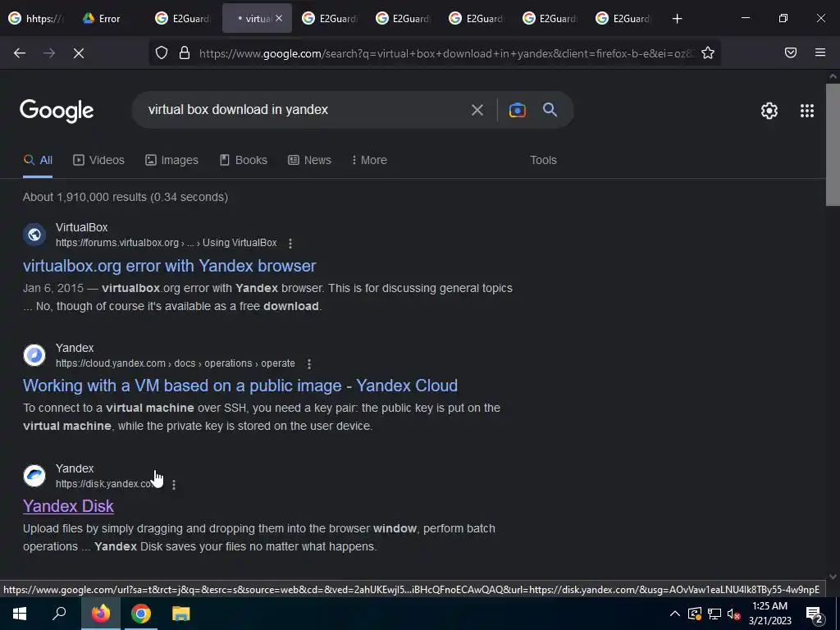Open options dots for VirtualBox forum result

(290, 243)
